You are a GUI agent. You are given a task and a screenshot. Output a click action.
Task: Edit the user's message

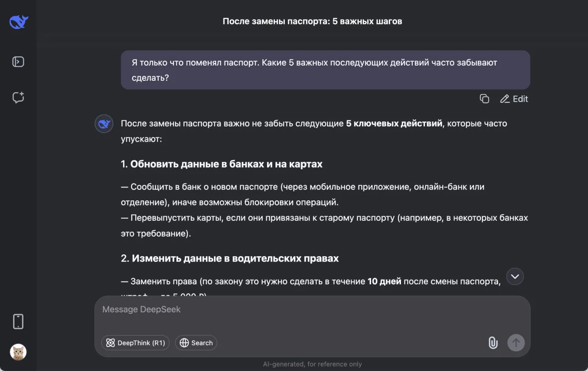pyautogui.click(x=514, y=99)
